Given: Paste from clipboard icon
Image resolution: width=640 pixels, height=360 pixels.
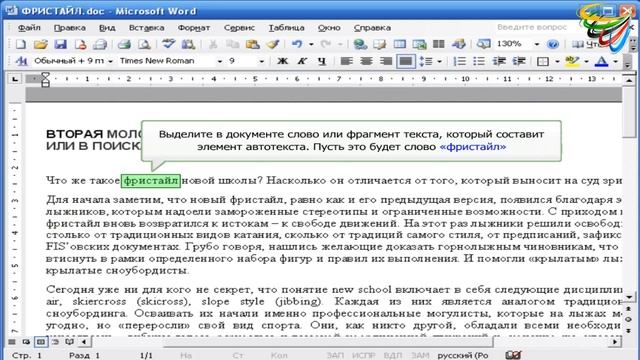Looking at the screenshot, I should pos(253,44).
